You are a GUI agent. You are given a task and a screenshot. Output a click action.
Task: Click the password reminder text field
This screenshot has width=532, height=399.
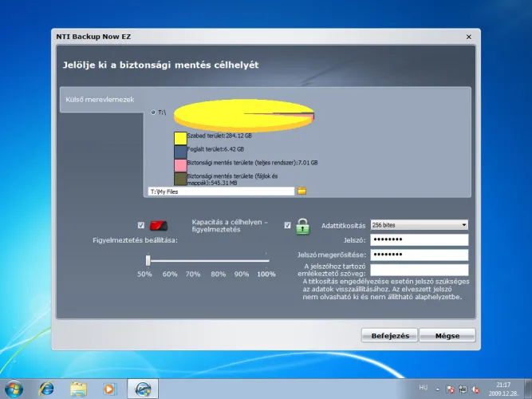pos(419,270)
